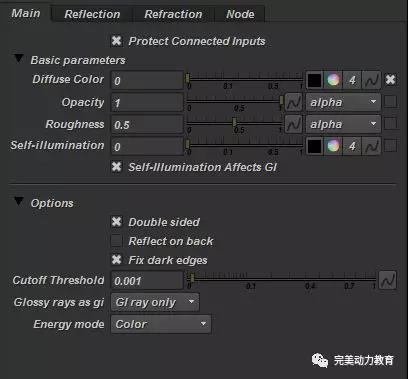Viewport: 408px width, 379px height.
Task: Open the Glossy rays as gi dropdown
Action: pos(155,302)
